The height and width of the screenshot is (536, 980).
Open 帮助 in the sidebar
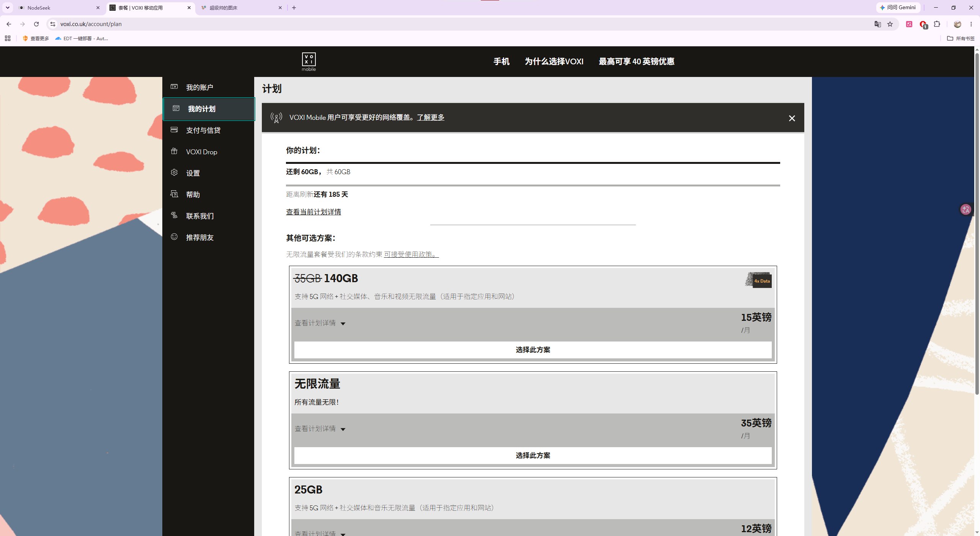pyautogui.click(x=209, y=194)
